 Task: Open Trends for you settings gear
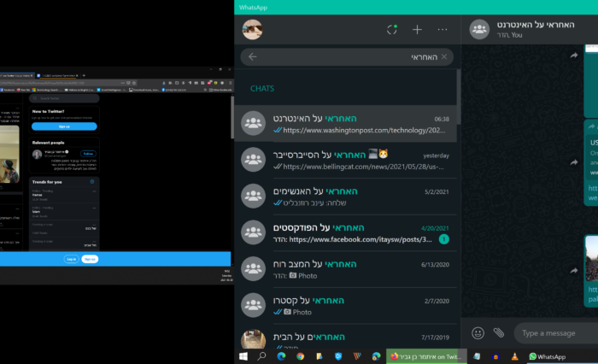(92, 182)
